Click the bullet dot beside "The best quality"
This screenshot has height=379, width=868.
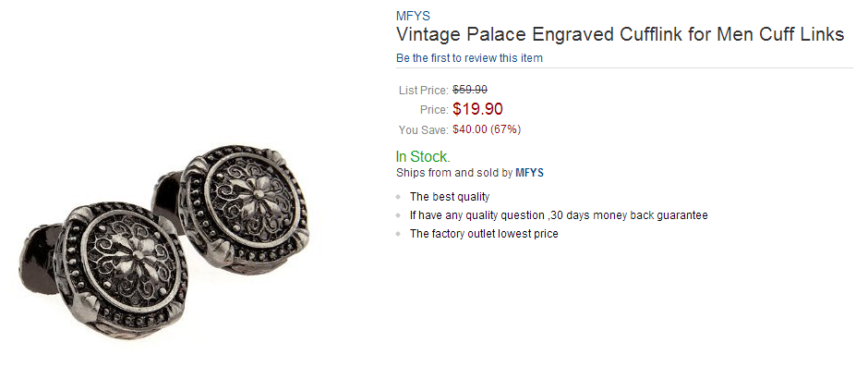[x=398, y=198]
